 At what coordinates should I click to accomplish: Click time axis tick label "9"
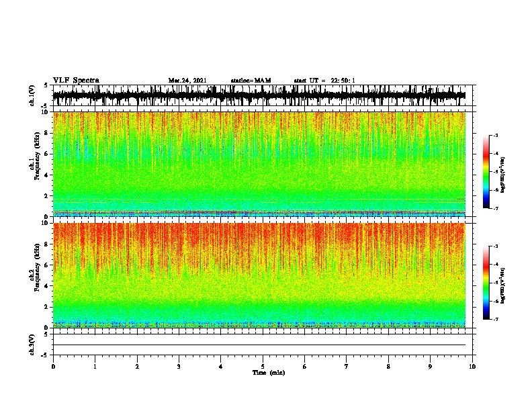click(430, 367)
